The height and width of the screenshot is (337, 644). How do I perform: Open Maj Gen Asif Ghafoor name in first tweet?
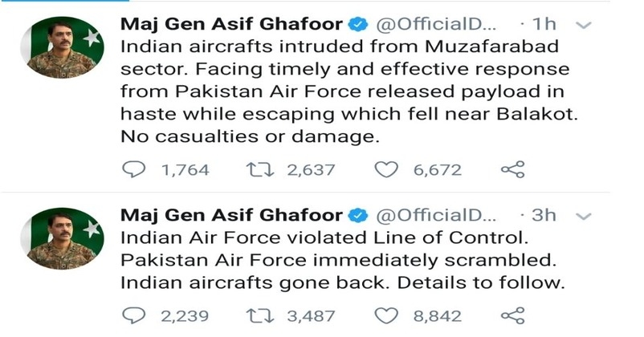[231, 25]
